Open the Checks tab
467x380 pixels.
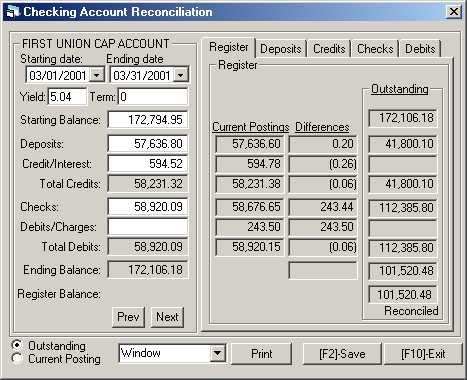[375, 49]
